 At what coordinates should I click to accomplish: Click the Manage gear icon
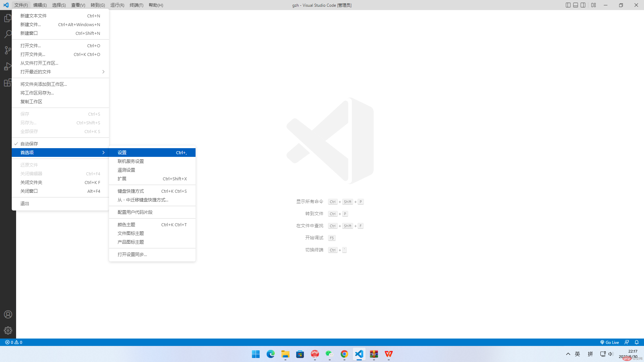[8, 330]
